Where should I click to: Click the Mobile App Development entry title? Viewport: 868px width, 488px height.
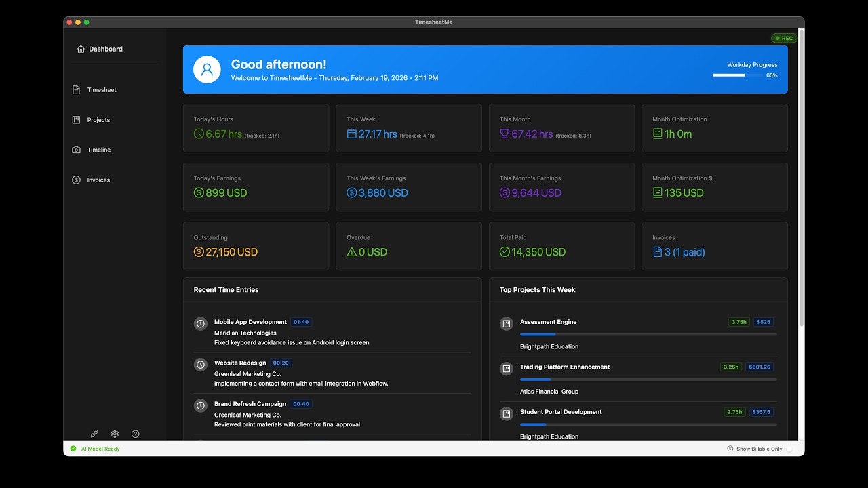(x=250, y=322)
